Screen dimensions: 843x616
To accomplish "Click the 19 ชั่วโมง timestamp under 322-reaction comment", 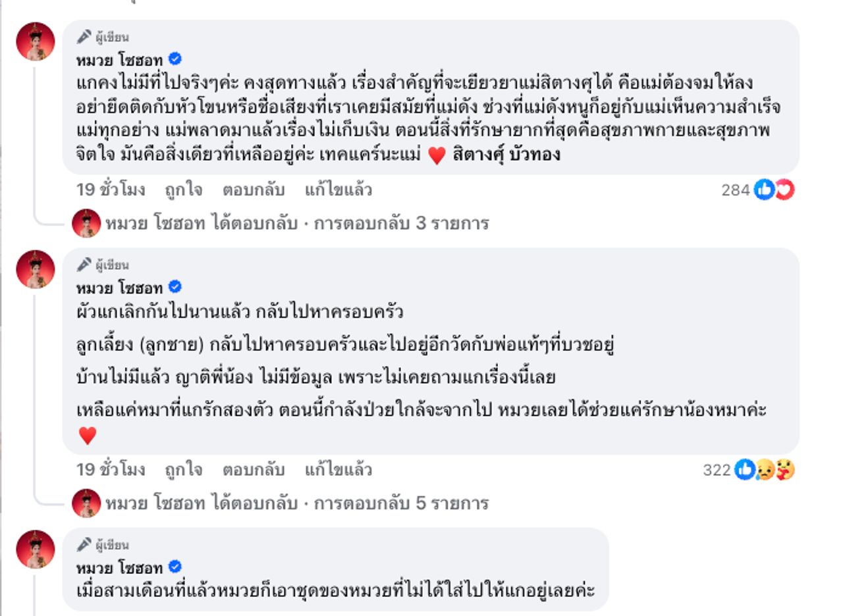I will click(110, 470).
